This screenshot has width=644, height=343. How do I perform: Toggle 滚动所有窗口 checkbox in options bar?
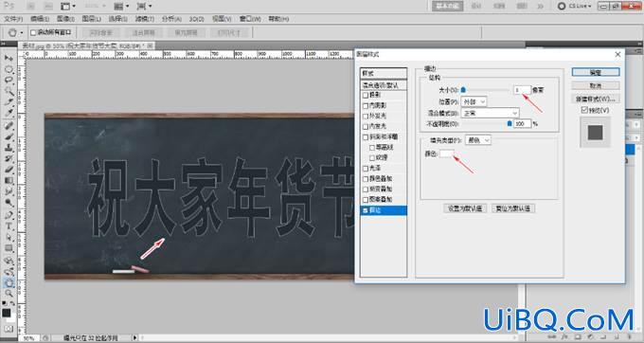coord(33,32)
